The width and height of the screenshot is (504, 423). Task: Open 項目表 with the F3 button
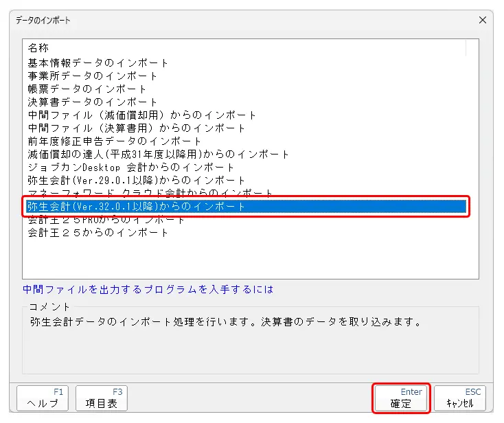tap(101, 398)
